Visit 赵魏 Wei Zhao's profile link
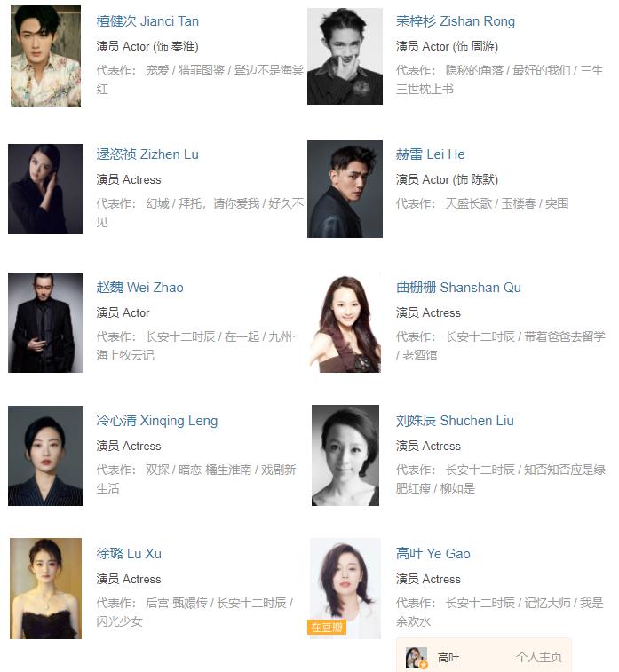 point(139,288)
